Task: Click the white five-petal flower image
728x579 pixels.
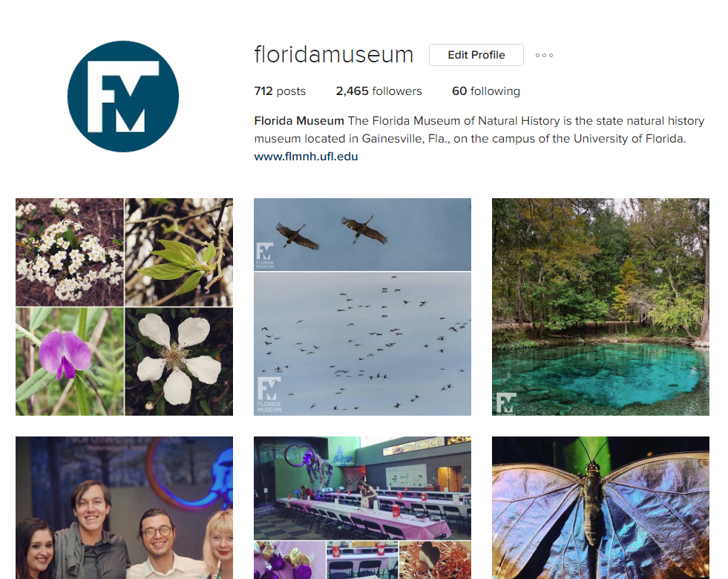Action: pyautogui.click(x=179, y=362)
